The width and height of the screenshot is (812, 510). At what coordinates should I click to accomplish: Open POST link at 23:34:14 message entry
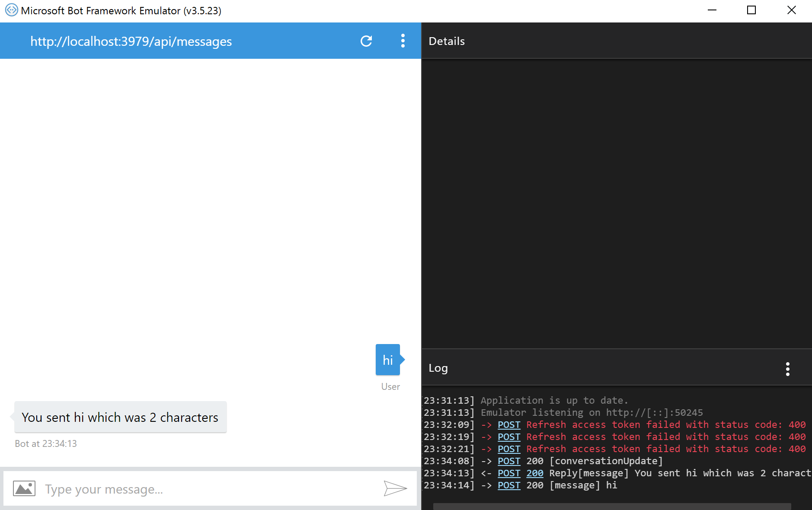509,485
